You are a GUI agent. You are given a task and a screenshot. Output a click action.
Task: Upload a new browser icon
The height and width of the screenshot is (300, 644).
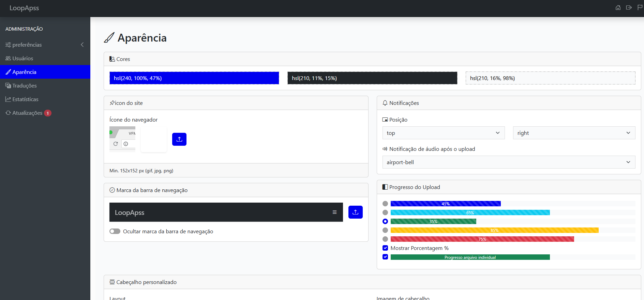pos(179,139)
